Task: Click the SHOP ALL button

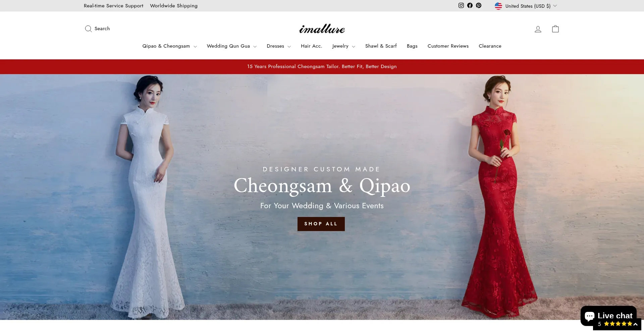Action: tap(321, 224)
